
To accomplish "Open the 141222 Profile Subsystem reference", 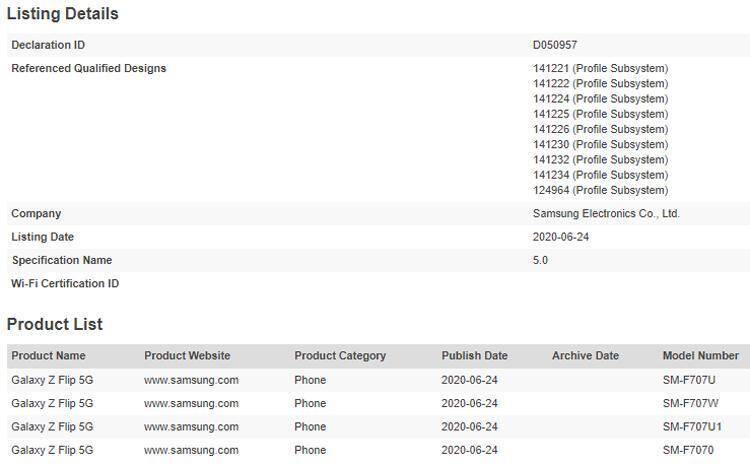I will 600,84.
